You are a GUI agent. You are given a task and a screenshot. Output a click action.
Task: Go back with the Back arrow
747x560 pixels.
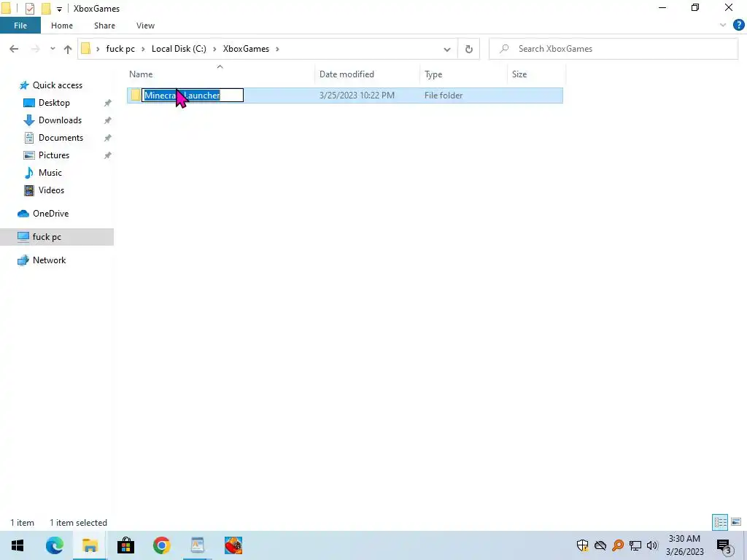pos(14,49)
